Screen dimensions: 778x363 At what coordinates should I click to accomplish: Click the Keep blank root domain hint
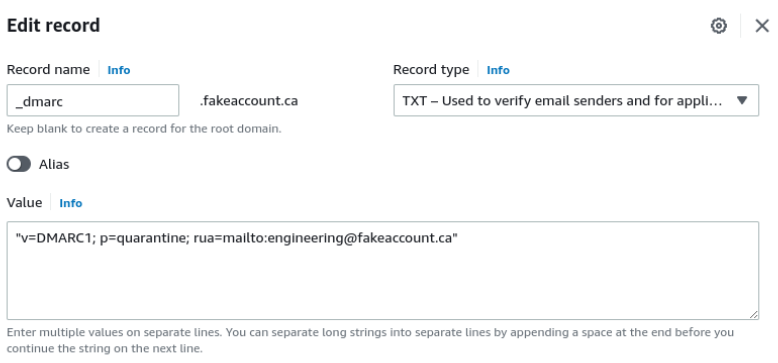click(x=144, y=129)
